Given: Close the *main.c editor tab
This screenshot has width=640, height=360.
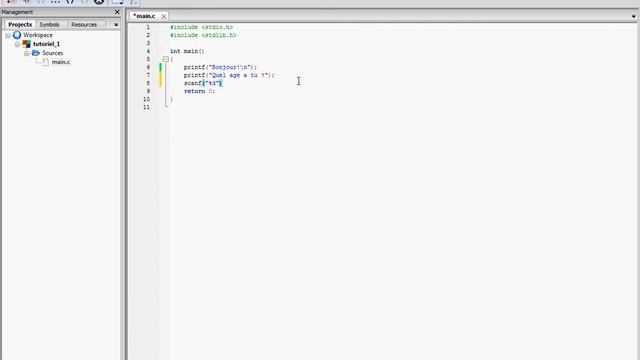Looking at the screenshot, I should coord(164,16).
